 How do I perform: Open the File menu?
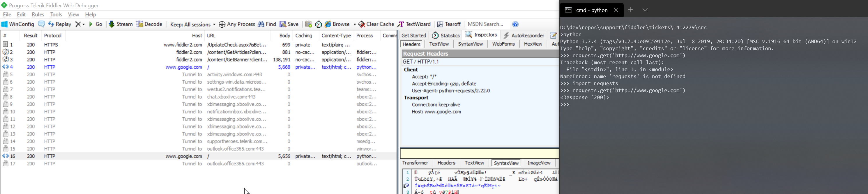tap(7, 15)
